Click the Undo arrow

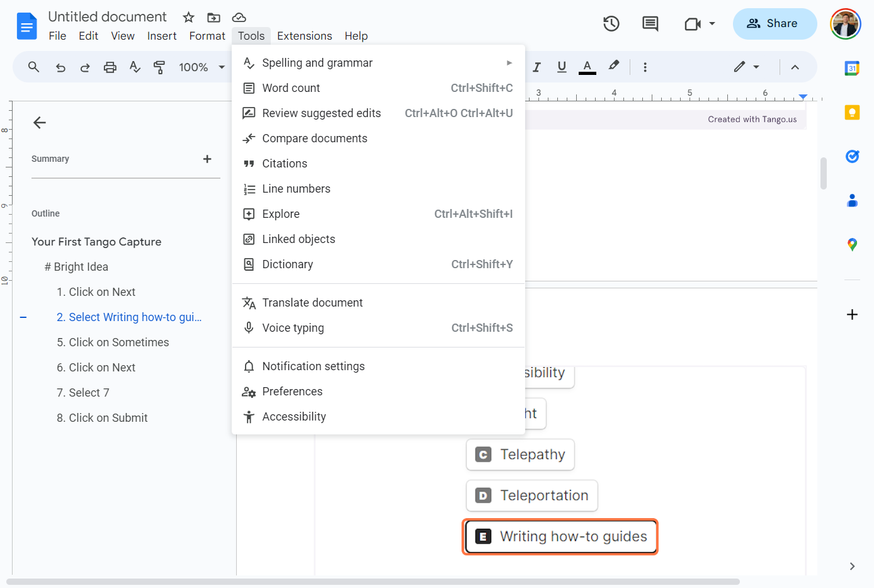(x=60, y=67)
